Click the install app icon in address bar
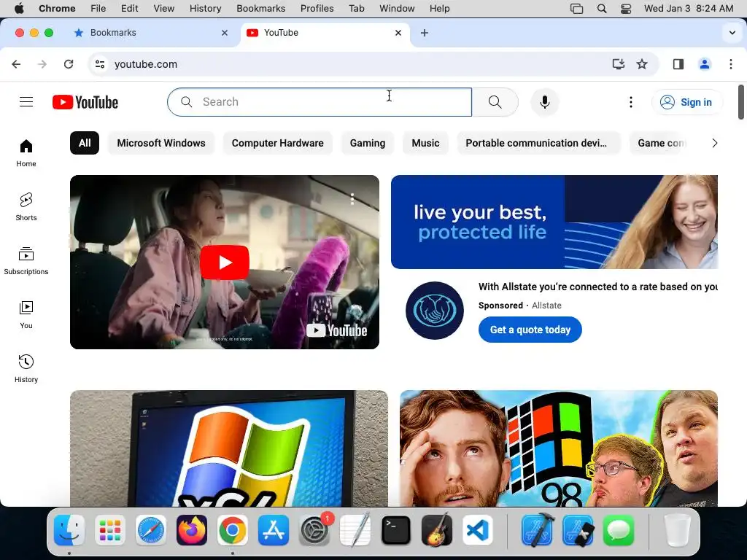Screen dimensions: 747x560 click(619, 64)
